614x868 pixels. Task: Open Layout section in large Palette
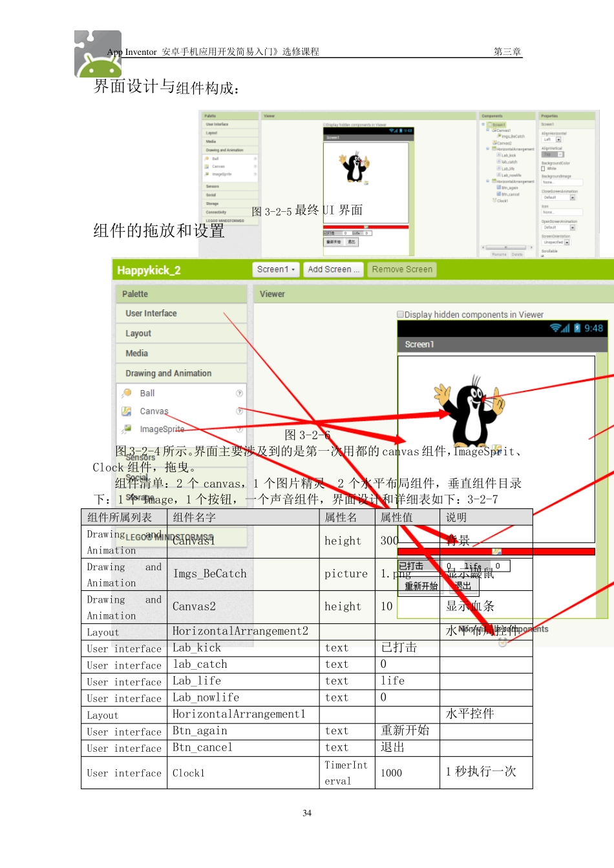182,333
